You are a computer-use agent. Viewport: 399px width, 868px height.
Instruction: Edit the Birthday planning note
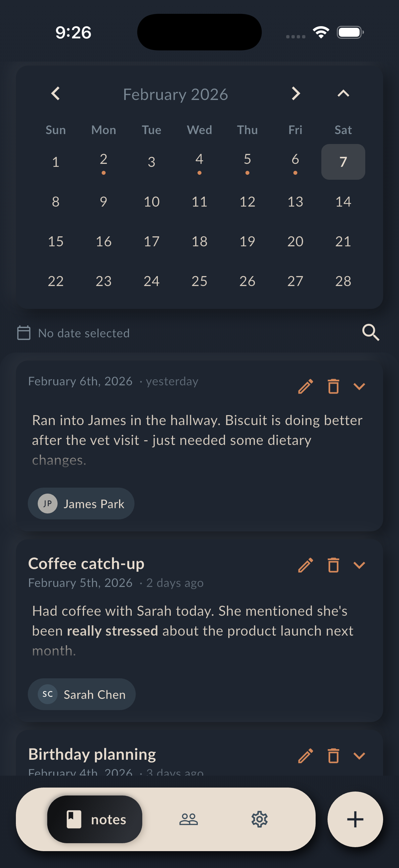[306, 756]
